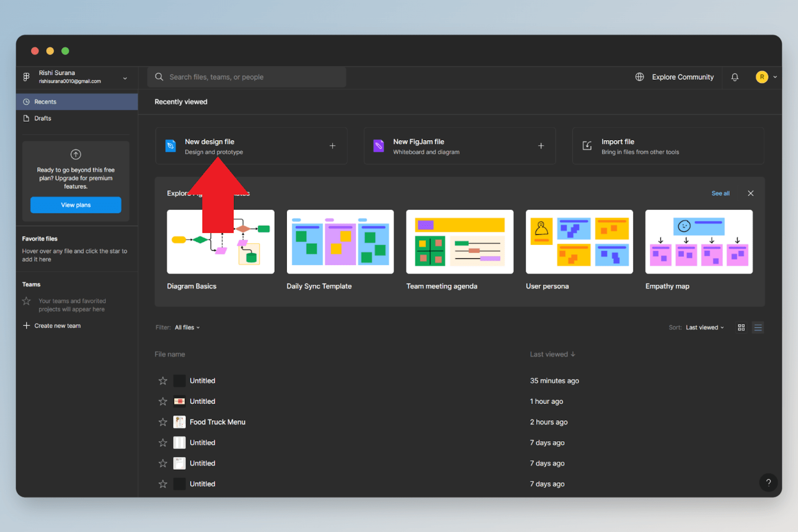The image size is (798, 532).
Task: Star the Food Truck Menu file
Action: tap(162, 422)
